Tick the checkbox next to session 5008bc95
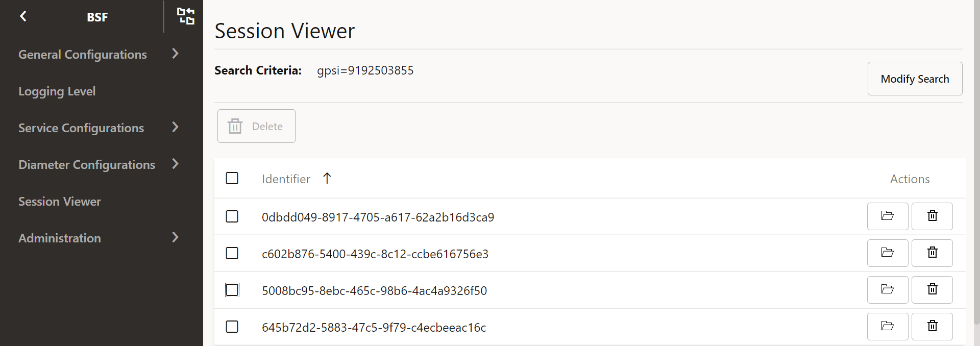Screen dimensions: 980x346 tap(232, 289)
